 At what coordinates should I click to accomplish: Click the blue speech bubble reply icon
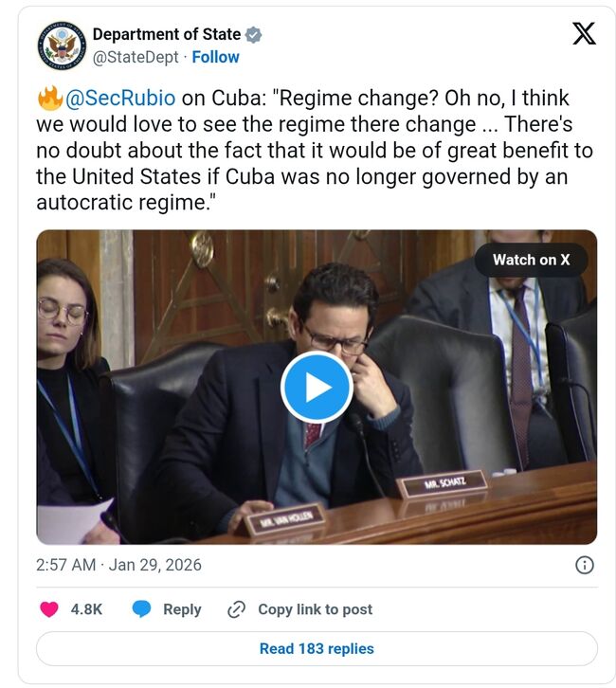tap(142, 609)
